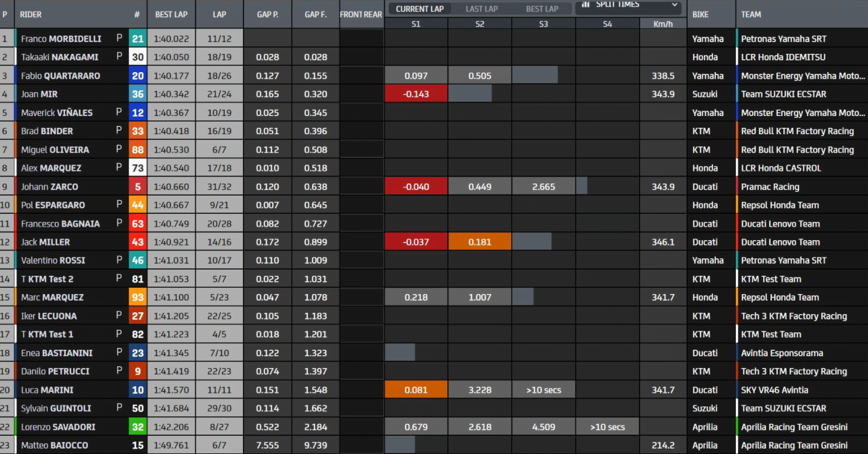868x454 pixels.
Task: Click Savadori's 2.184 gap to first
Action: tap(315, 427)
